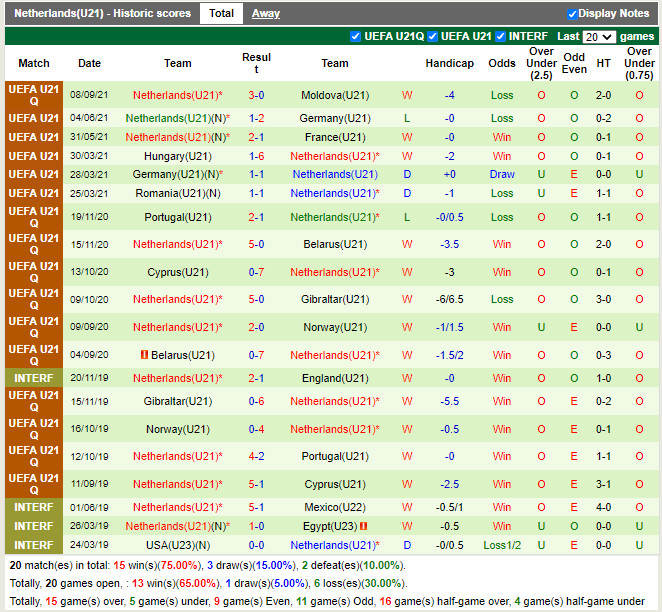Click the red card icon beside Belarus(U21)
This screenshot has width=662, height=612.
pyautogui.click(x=144, y=355)
